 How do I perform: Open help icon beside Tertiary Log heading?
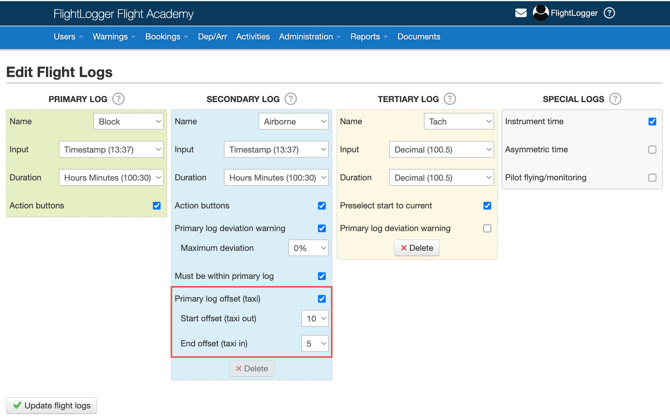(450, 99)
